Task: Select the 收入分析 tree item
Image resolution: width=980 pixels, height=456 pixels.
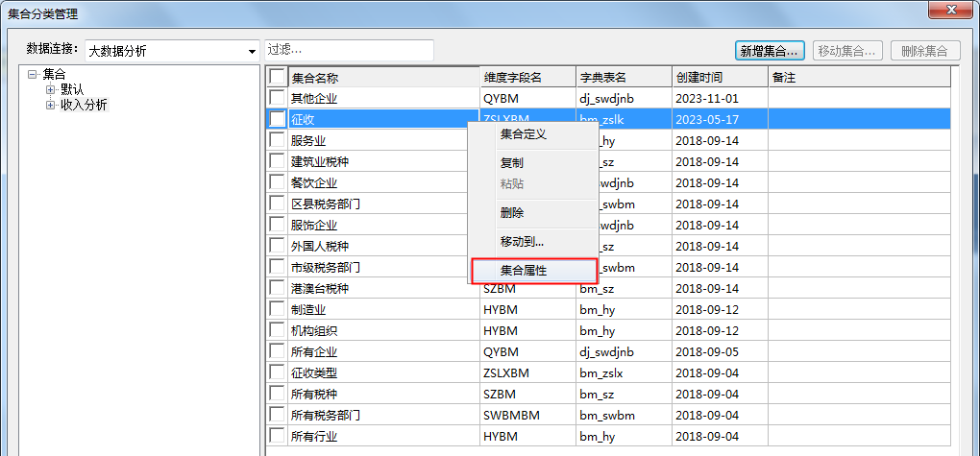Action: tap(84, 105)
